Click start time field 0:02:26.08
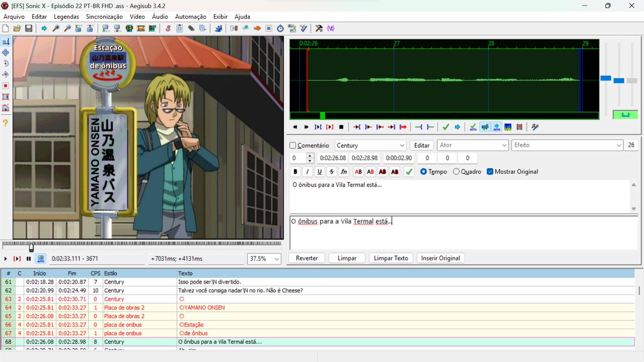This screenshot has height=362, width=644. pyautogui.click(x=333, y=158)
